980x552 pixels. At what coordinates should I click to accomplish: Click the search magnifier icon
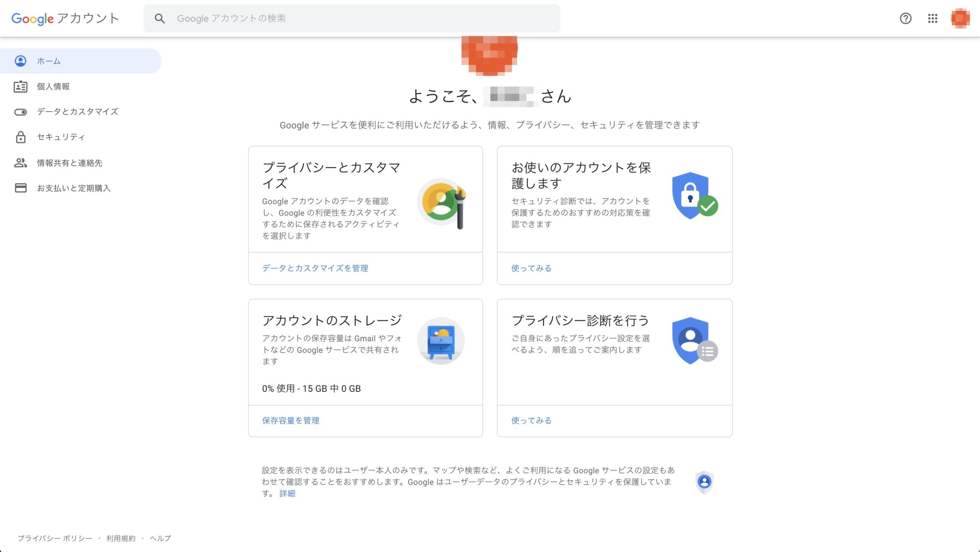pos(160,18)
